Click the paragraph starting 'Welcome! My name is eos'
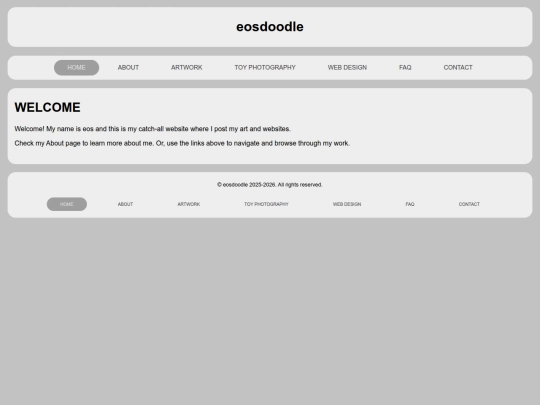 [153, 129]
